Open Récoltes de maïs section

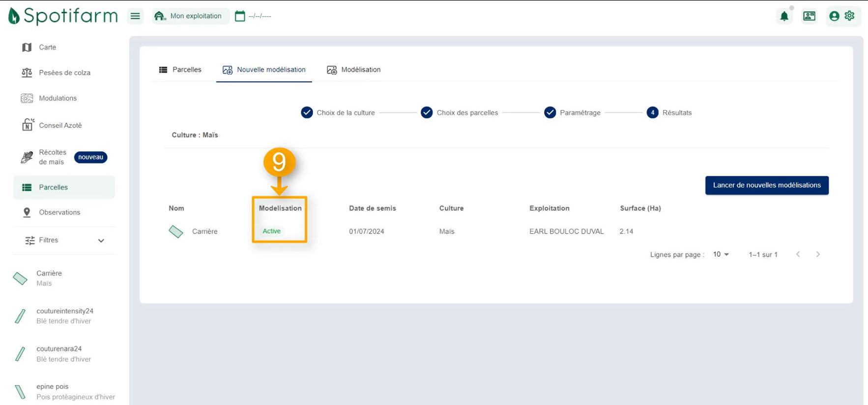(52, 157)
